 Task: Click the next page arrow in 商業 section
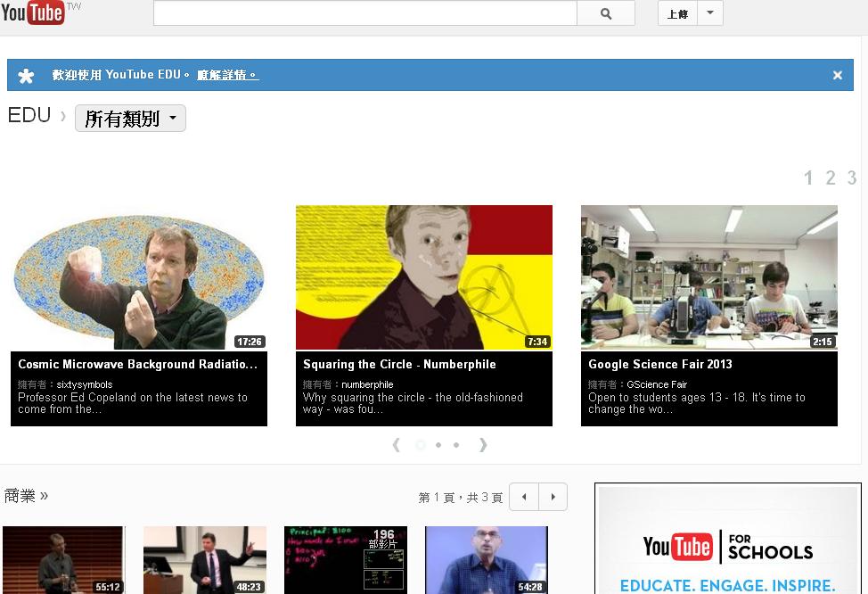point(553,497)
